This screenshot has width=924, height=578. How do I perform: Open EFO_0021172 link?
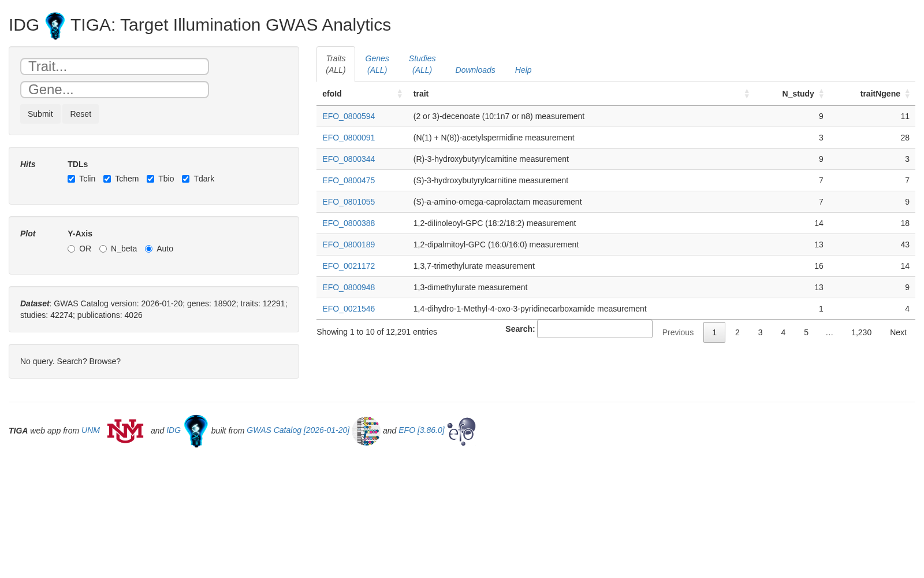point(348,266)
